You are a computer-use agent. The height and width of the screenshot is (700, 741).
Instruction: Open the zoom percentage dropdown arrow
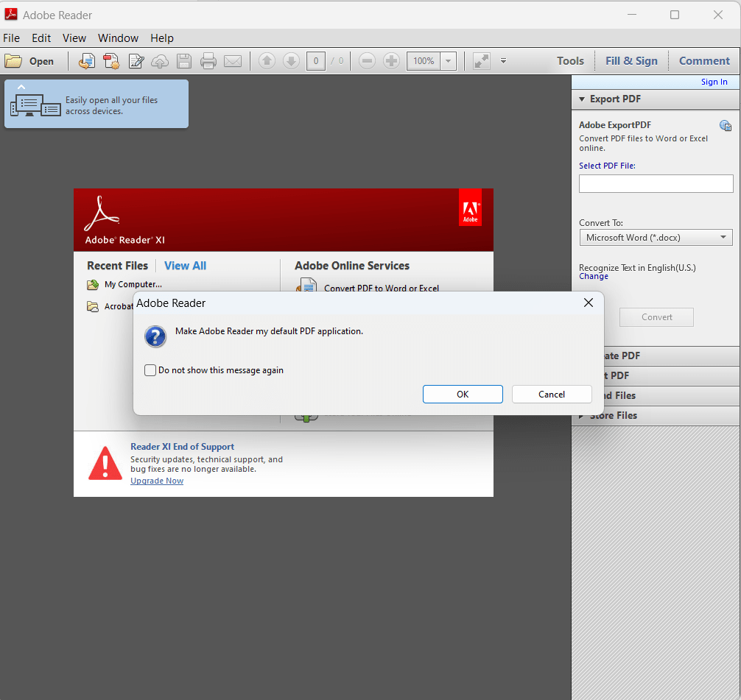click(x=448, y=61)
